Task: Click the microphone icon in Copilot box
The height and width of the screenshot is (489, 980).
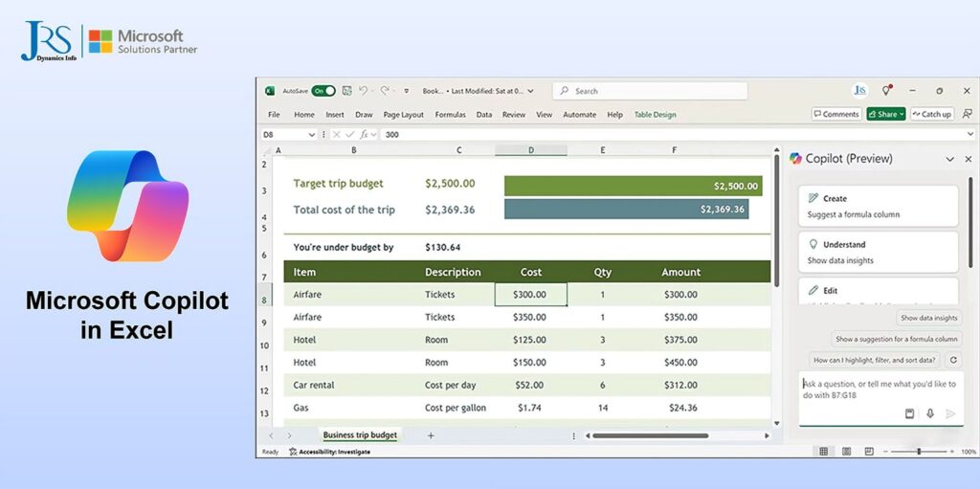Action: (x=930, y=413)
